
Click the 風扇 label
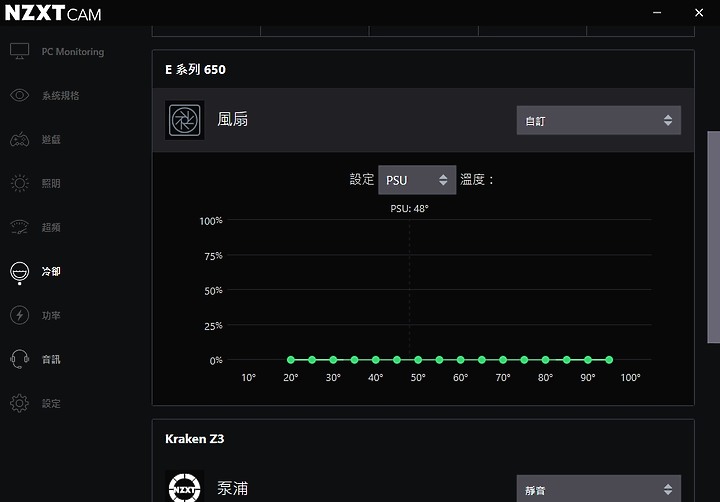point(232,119)
